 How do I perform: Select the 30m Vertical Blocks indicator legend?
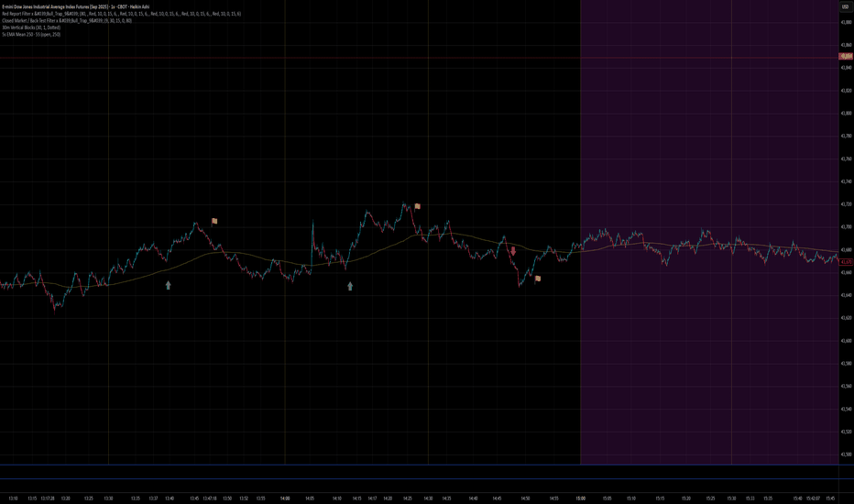point(31,27)
